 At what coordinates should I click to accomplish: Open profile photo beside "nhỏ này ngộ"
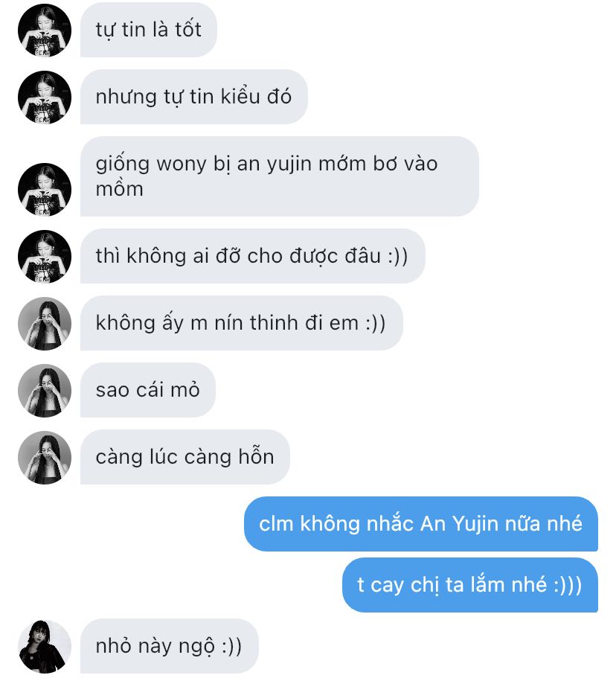point(45,646)
